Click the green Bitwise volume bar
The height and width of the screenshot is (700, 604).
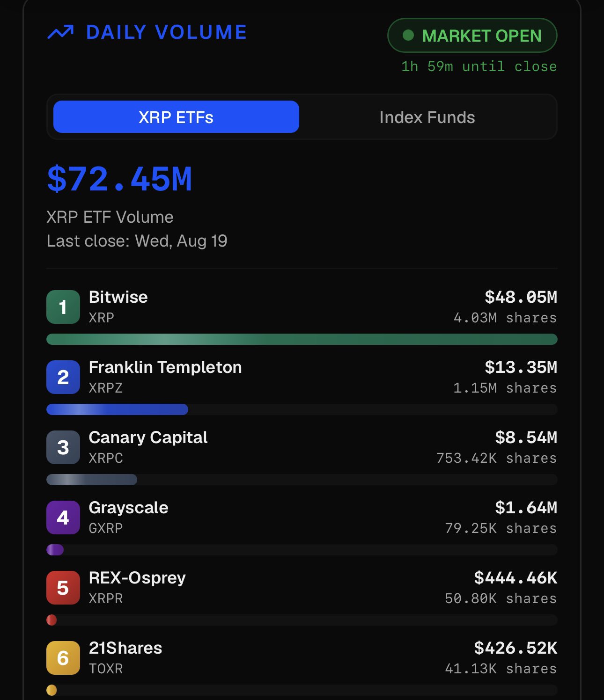tap(302, 339)
